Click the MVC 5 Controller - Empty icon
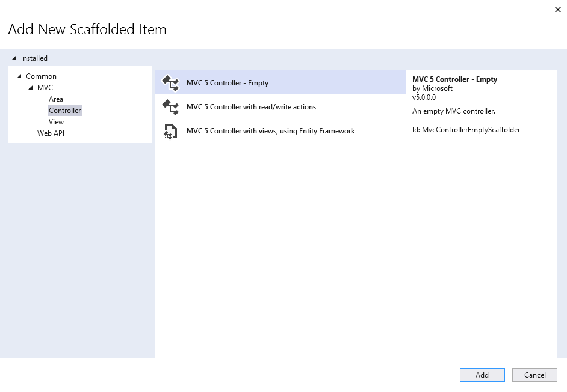Viewport: 567px width, 392px height. click(x=170, y=83)
